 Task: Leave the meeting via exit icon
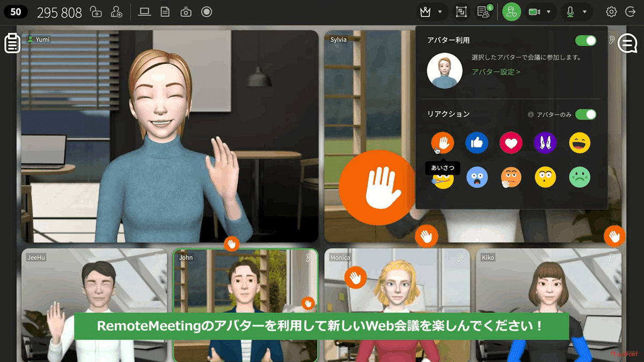[x=631, y=12]
